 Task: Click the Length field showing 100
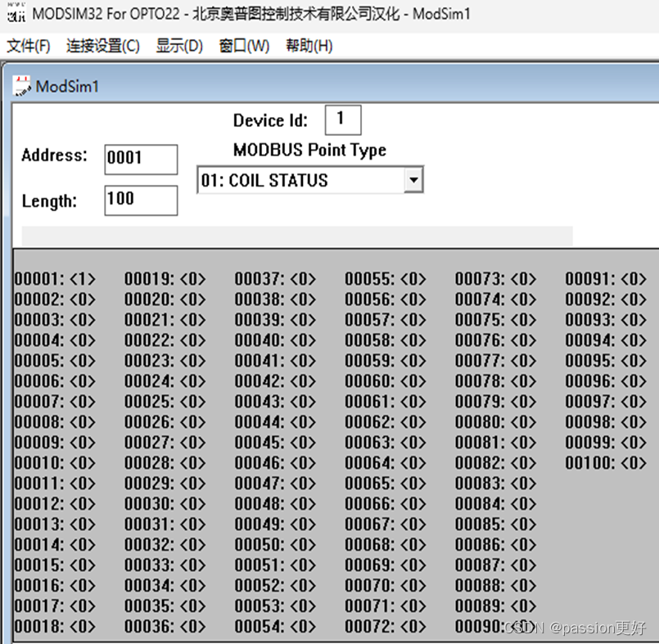(141, 200)
